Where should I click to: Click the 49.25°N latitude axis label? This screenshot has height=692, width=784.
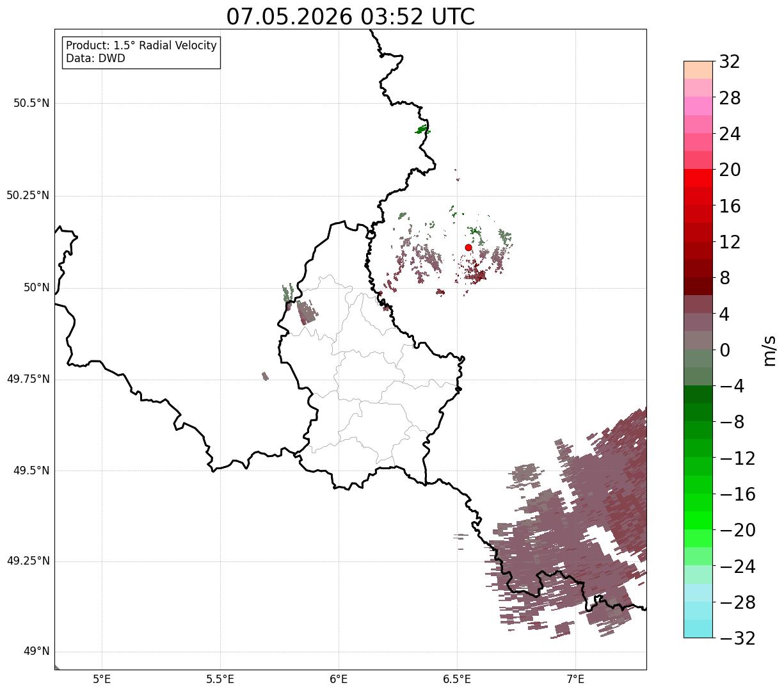click(x=28, y=561)
